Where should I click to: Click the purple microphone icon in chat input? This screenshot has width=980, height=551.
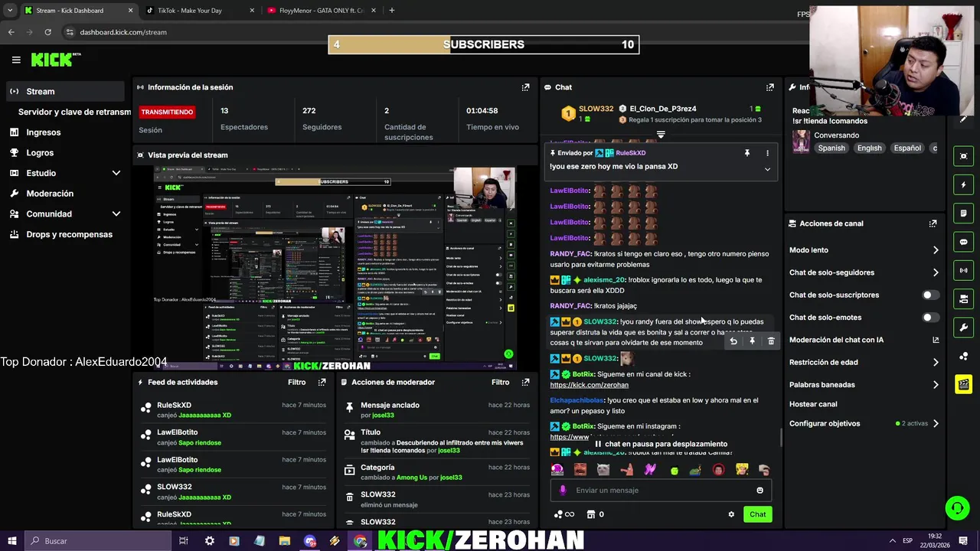pos(563,491)
